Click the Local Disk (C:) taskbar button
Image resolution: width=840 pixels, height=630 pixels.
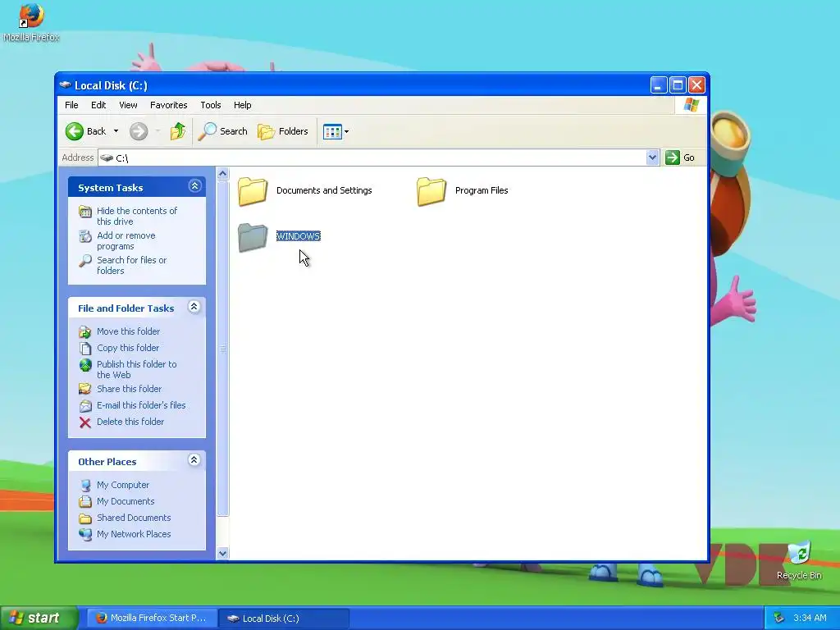[x=284, y=619]
